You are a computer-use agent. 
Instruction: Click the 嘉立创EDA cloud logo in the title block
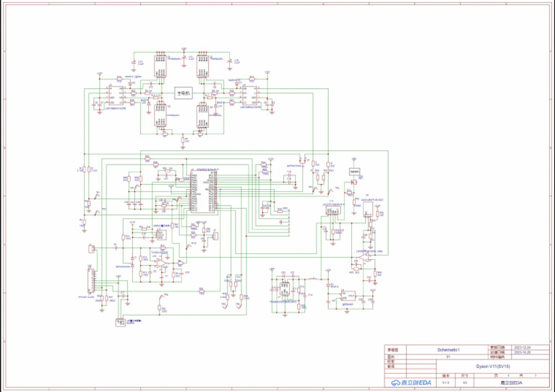(x=411, y=383)
